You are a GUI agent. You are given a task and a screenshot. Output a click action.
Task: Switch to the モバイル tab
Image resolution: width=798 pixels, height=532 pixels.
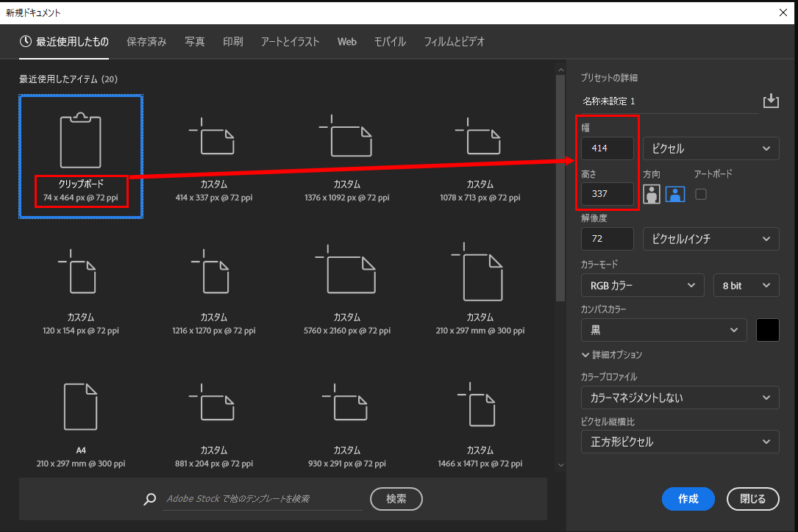(x=390, y=42)
